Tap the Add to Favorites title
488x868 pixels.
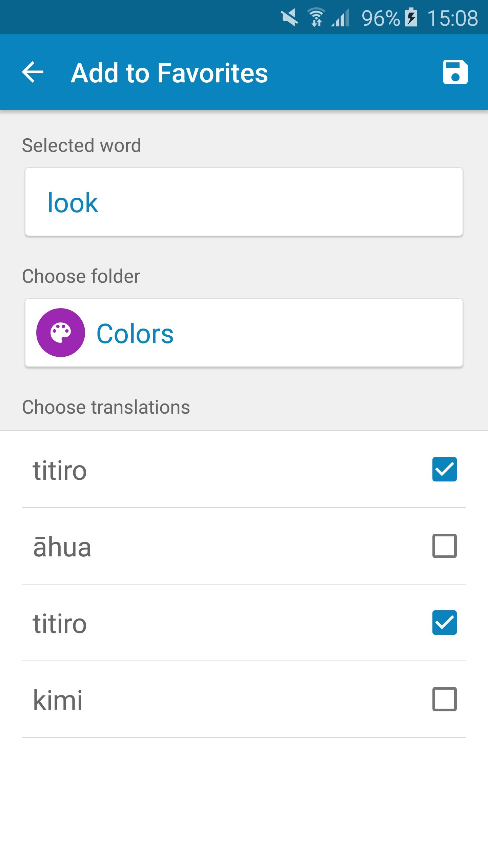pyautogui.click(x=169, y=73)
